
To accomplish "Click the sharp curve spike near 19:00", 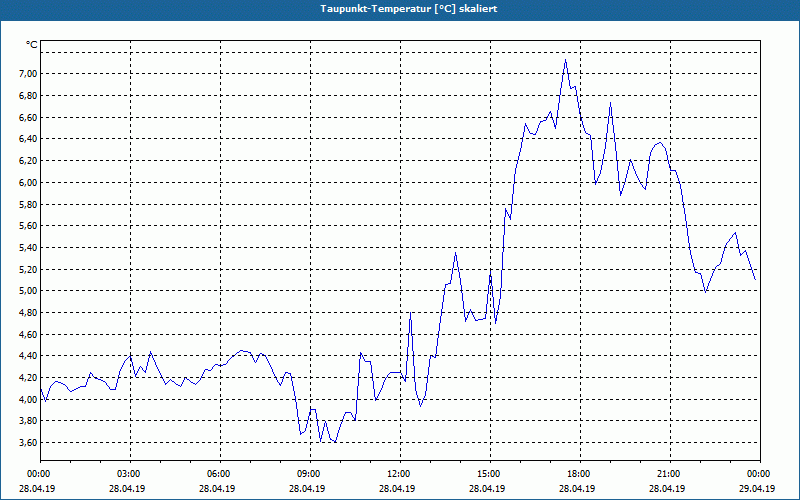I will [x=610, y=104].
